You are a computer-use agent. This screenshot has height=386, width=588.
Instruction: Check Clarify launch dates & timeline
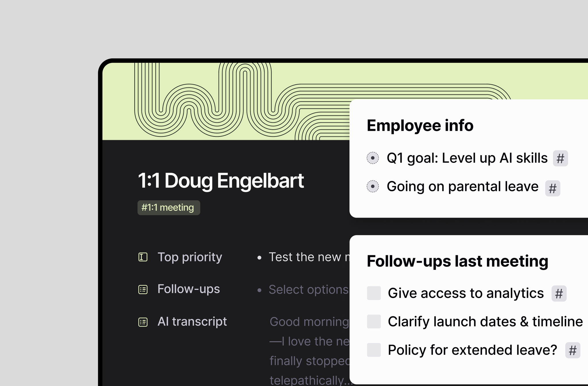click(x=374, y=321)
